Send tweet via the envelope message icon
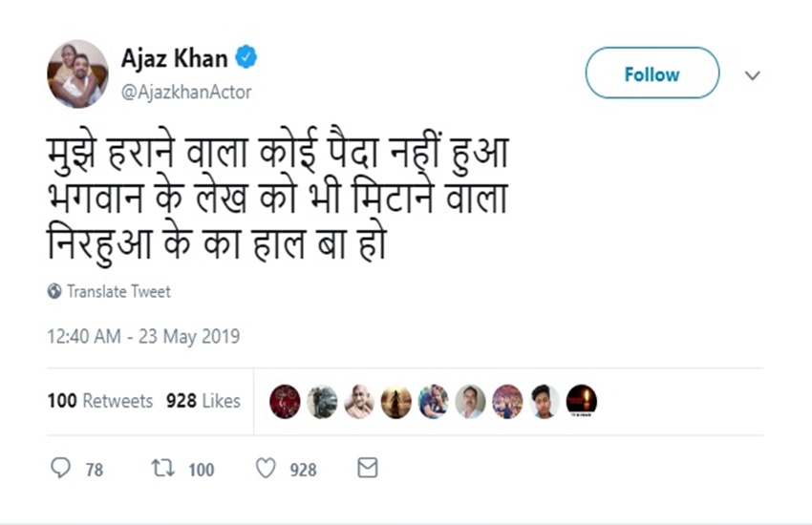812x525 pixels. tap(367, 468)
